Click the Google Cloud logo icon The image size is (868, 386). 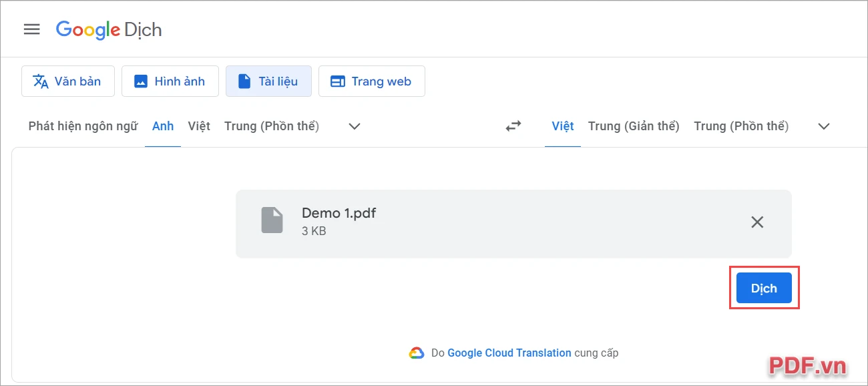coord(417,353)
